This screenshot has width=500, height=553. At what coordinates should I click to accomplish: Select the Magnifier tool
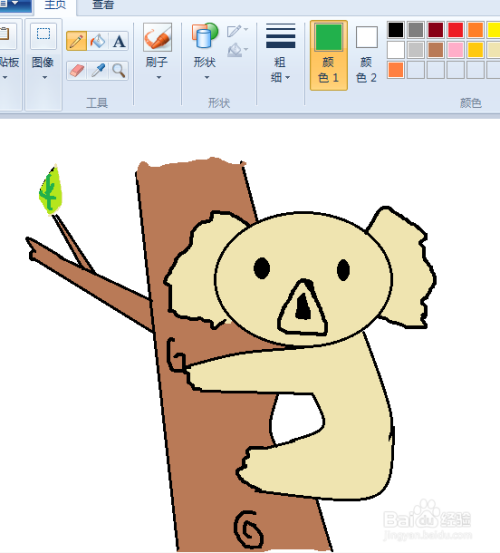119,71
